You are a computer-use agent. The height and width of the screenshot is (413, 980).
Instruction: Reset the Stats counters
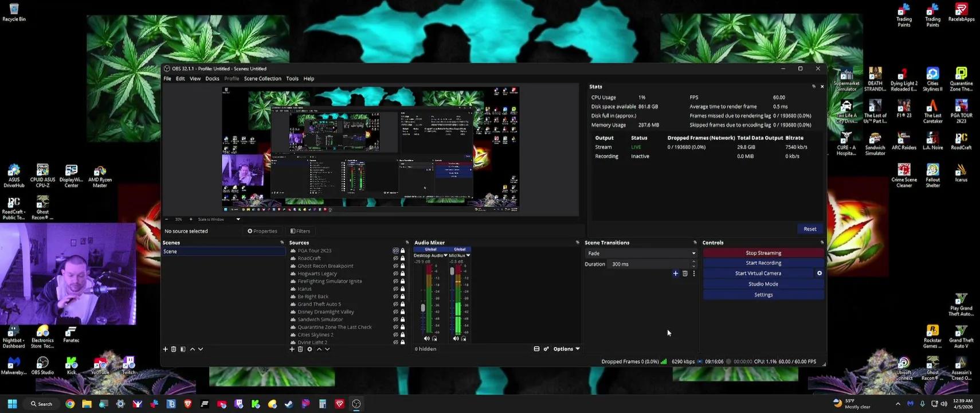pyautogui.click(x=810, y=229)
